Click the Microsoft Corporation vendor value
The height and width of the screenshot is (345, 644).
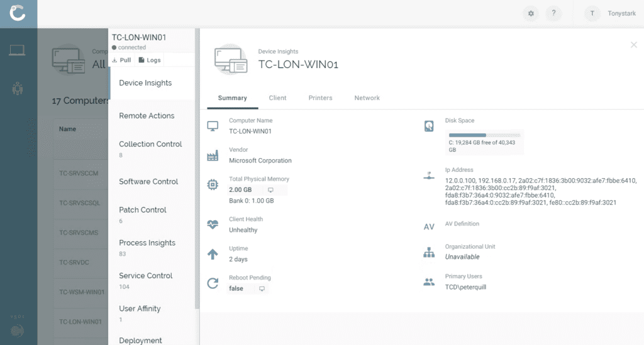260,161
